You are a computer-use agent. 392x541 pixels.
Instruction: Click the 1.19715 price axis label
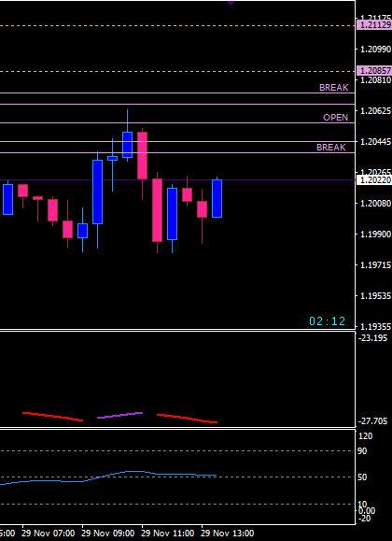pyautogui.click(x=375, y=265)
